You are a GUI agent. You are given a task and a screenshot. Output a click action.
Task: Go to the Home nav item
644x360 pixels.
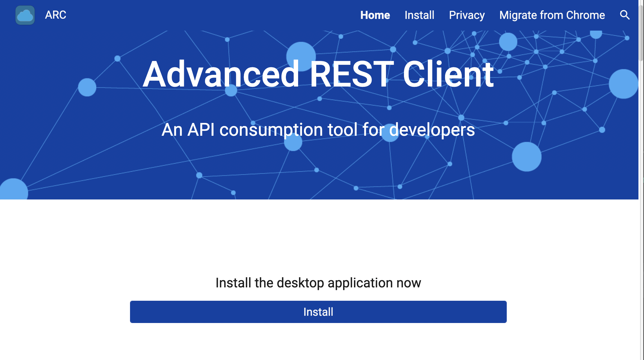[x=375, y=15]
